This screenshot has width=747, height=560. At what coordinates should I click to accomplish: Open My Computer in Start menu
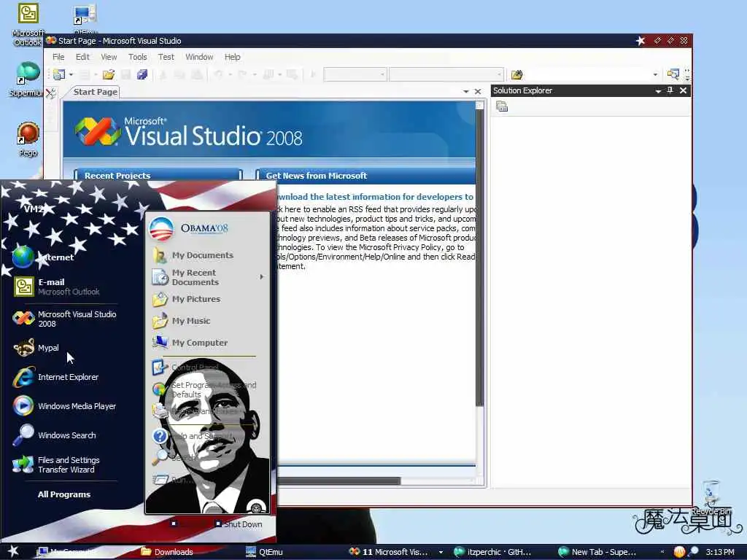(190, 343)
